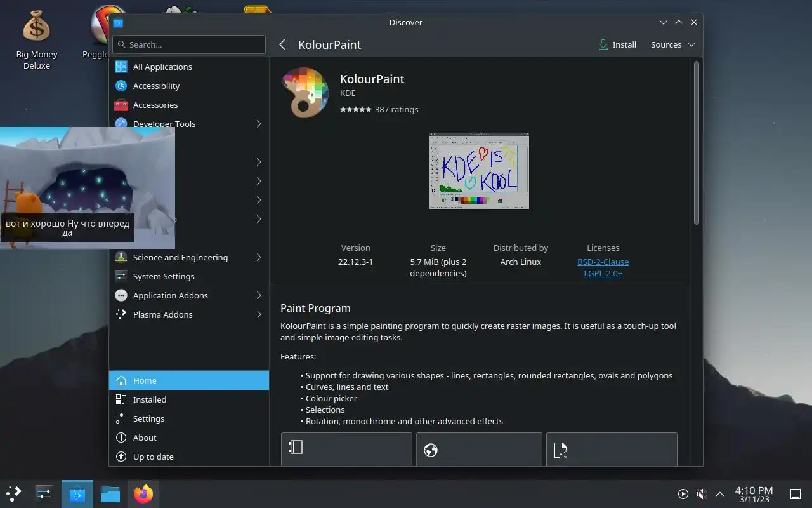Click the Arch Linux distributor text
The height and width of the screenshot is (508, 812).
pos(521,262)
